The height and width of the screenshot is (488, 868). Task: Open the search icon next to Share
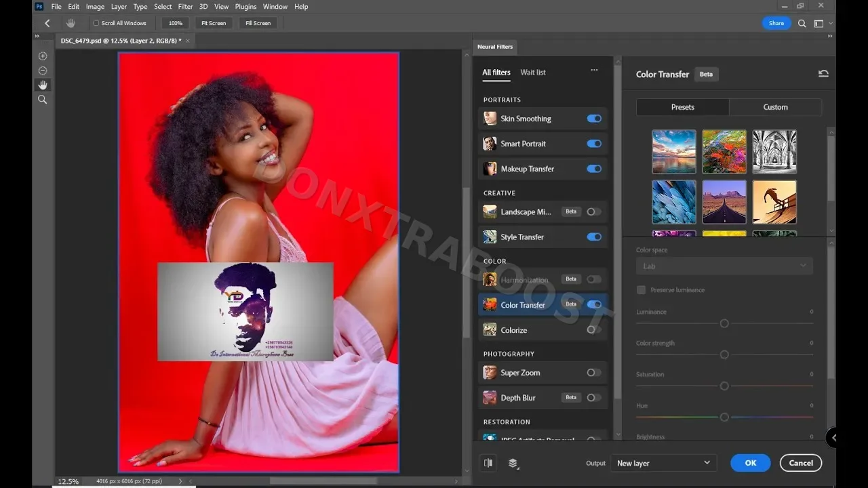click(x=802, y=23)
